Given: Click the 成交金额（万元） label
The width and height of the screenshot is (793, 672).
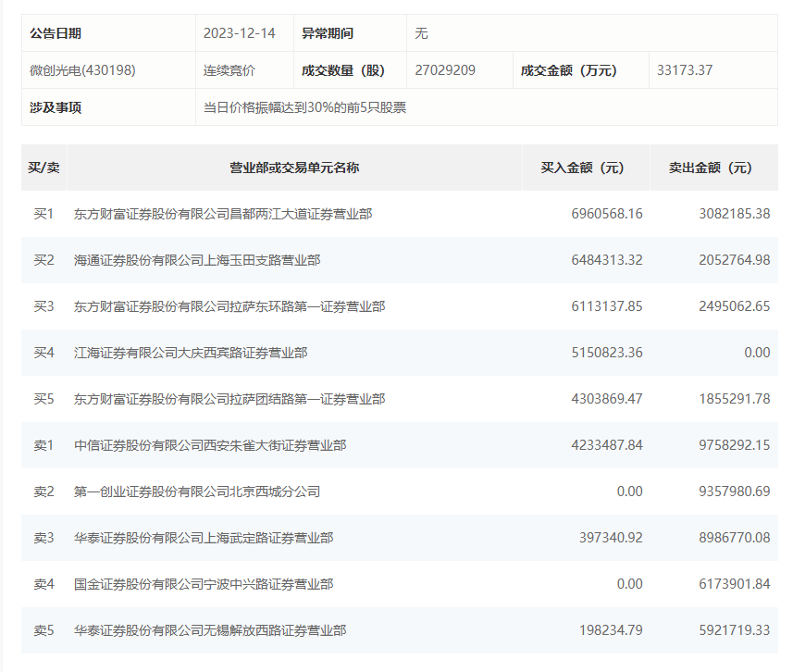Looking at the screenshot, I should (568, 70).
